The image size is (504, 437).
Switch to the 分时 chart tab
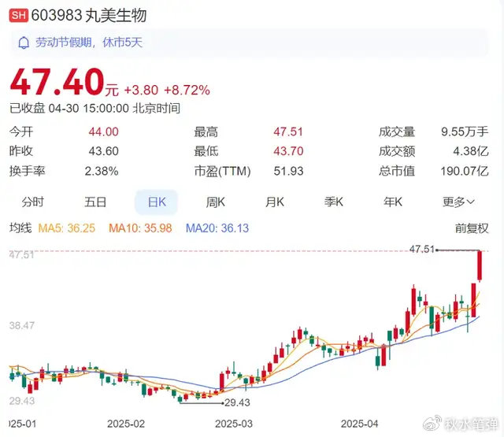point(32,202)
